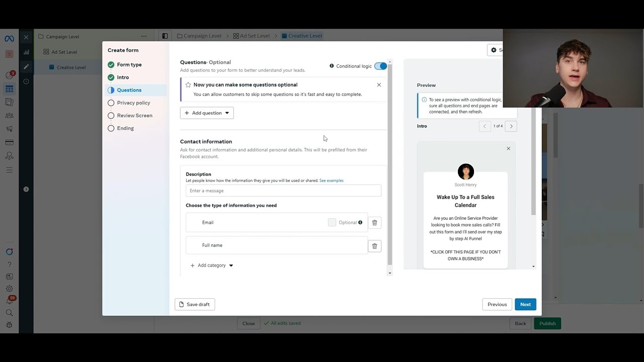Click the bug report icon
Viewport: 644px width, 362px height.
pyautogui.click(x=9, y=325)
